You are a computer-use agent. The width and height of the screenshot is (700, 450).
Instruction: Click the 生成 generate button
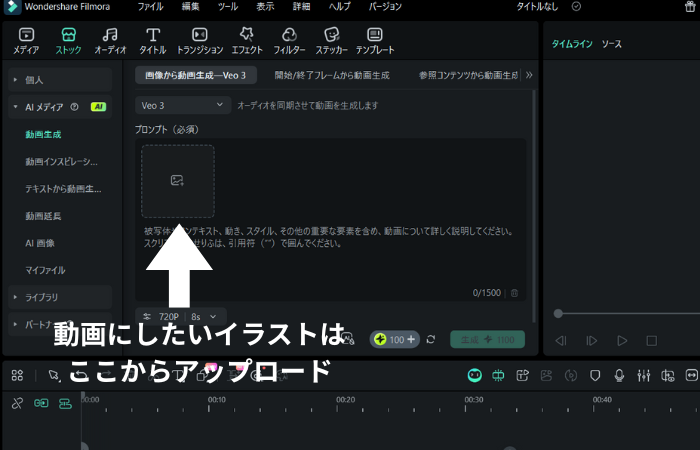(488, 339)
